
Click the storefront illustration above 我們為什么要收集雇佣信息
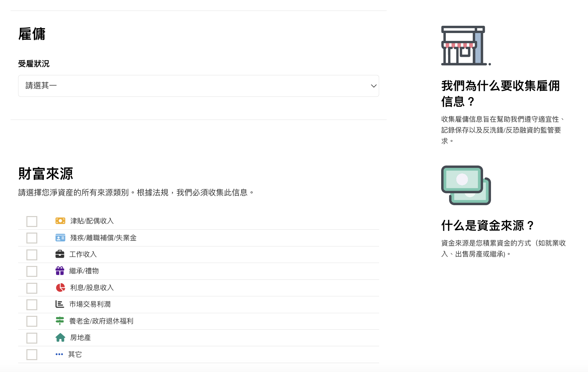(465, 46)
